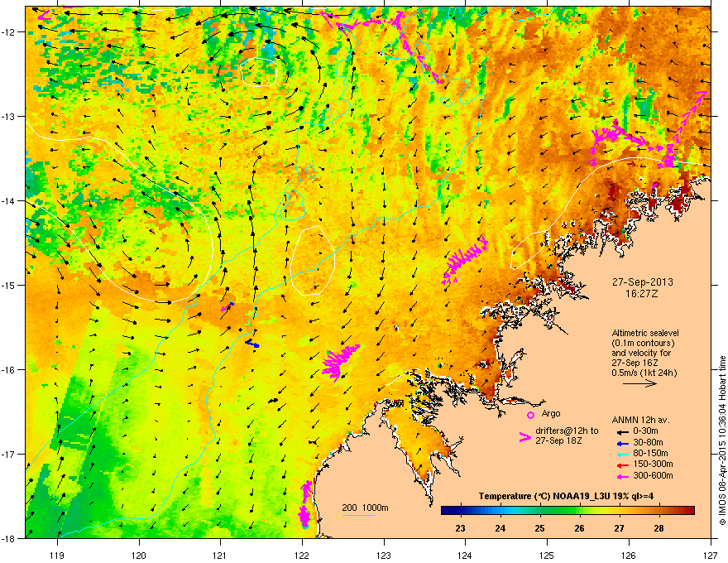The width and height of the screenshot is (728, 563).
Task: Click the '30-80m' depth label
Action: pos(648,442)
